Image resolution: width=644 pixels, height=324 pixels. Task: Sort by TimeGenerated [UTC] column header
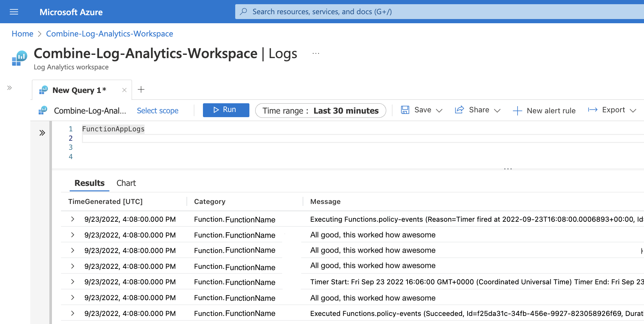pyautogui.click(x=105, y=202)
